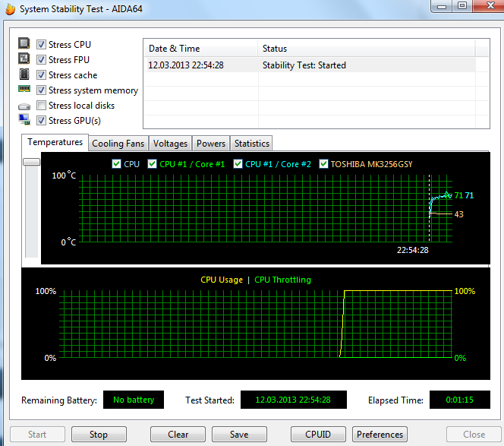Maximize the System Stability Test window
The image size is (504, 446).
pos(462,6)
